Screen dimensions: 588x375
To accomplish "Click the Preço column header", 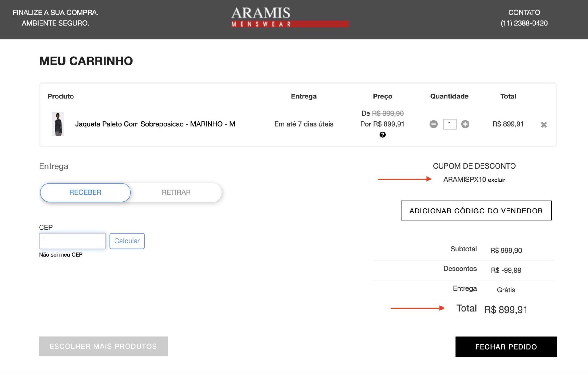I will pos(382,96).
